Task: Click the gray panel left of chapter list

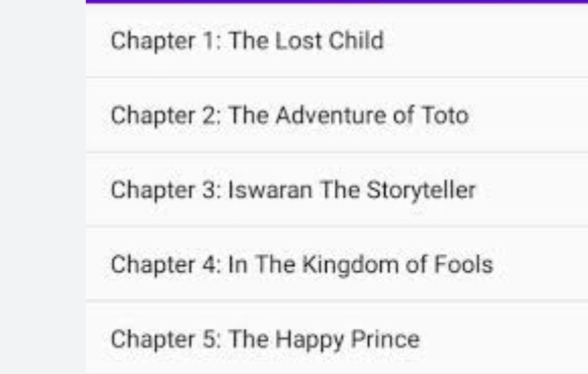Action: pos(43,187)
